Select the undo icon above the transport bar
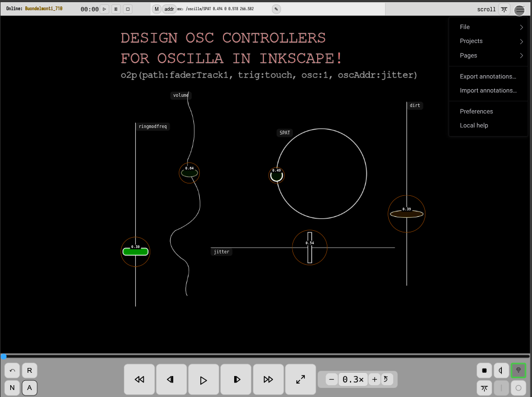The image size is (532, 397). tap(11, 370)
